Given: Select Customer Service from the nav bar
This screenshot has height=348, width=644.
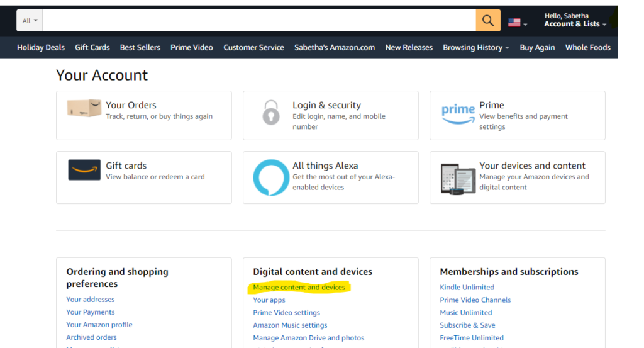Looking at the screenshot, I should [253, 47].
